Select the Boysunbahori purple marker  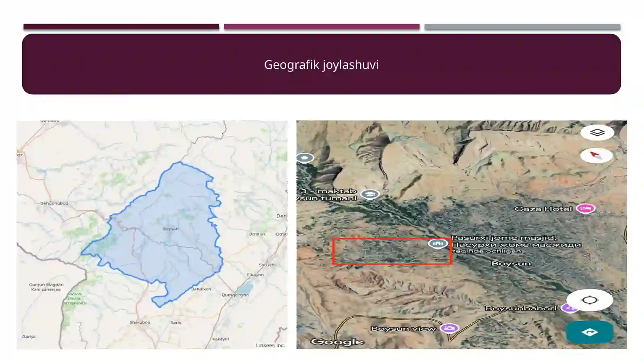tap(570, 308)
